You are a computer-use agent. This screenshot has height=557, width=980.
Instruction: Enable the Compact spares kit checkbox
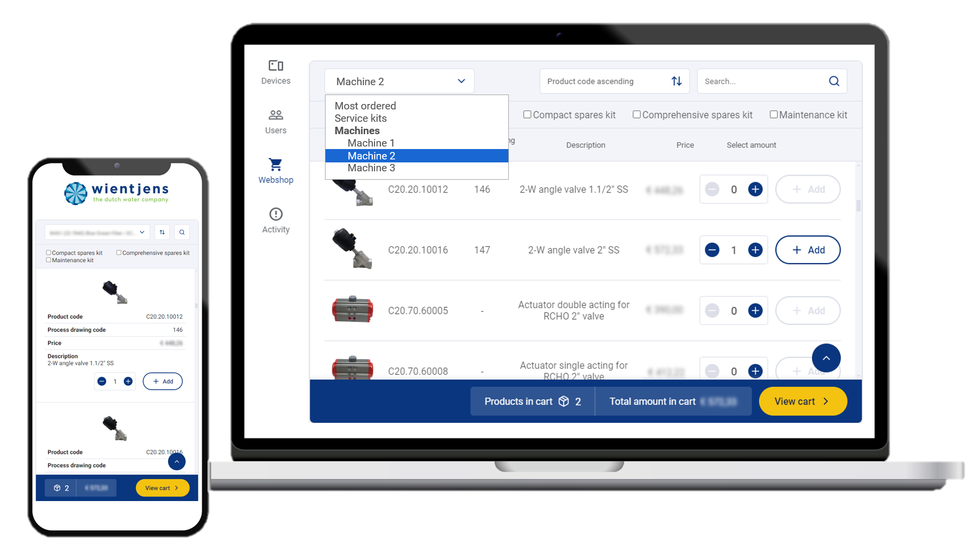pyautogui.click(x=527, y=114)
